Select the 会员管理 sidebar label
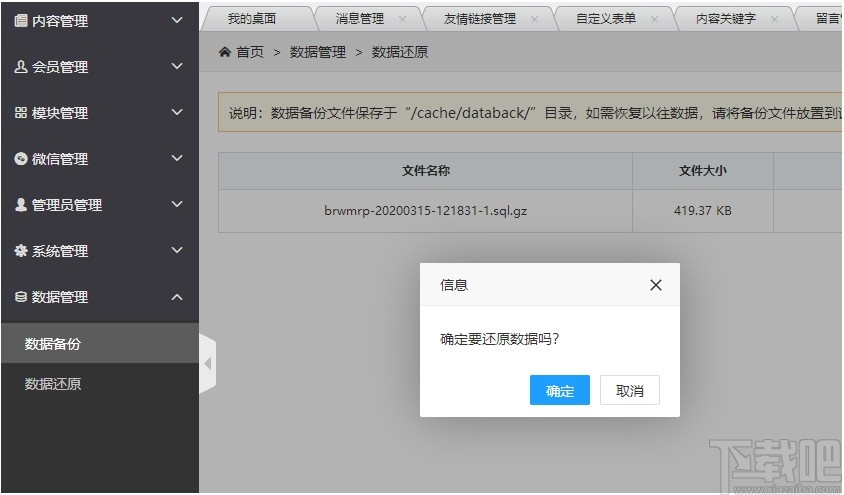The width and height of the screenshot is (844, 495). pyautogui.click(x=60, y=67)
